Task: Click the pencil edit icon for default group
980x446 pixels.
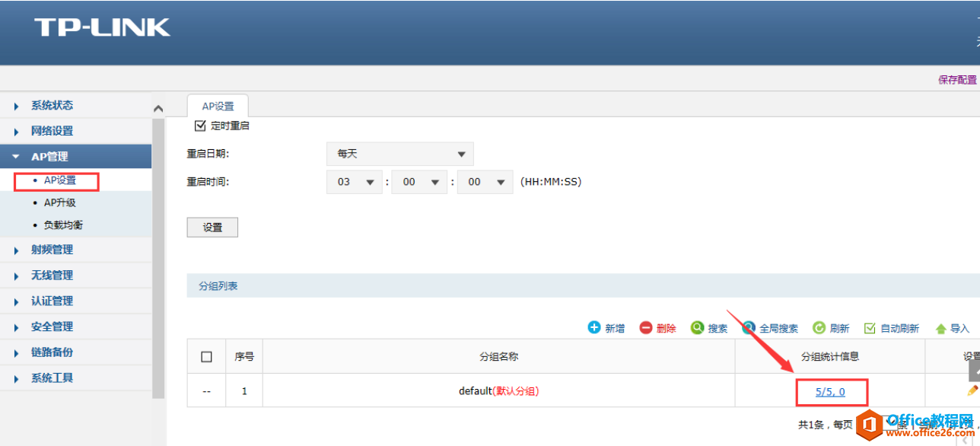Action: tap(972, 390)
